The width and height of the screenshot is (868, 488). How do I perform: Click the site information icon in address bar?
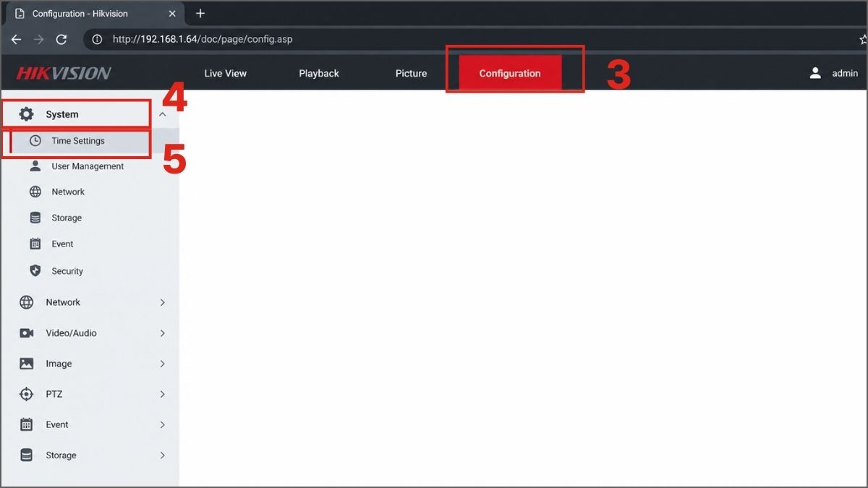[x=97, y=39]
